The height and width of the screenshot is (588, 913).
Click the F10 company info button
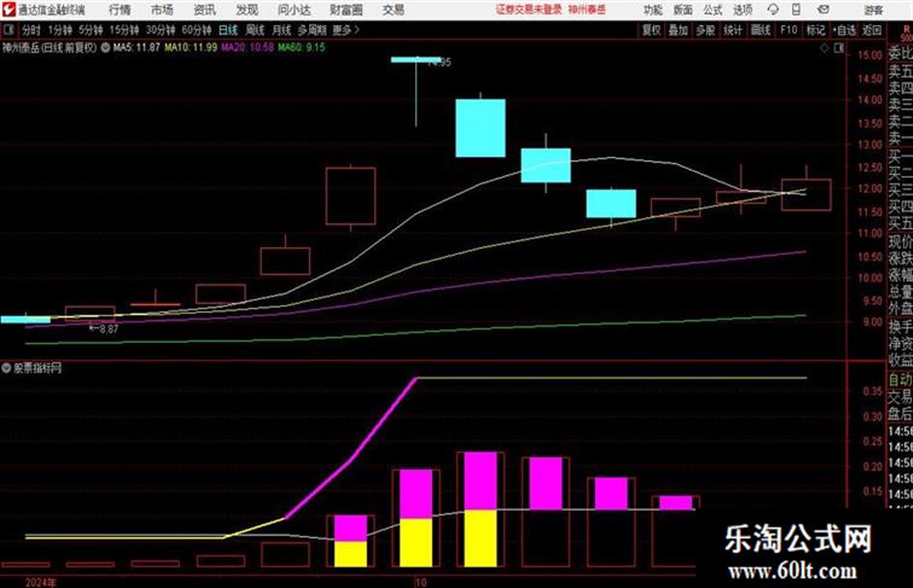pyautogui.click(x=788, y=30)
